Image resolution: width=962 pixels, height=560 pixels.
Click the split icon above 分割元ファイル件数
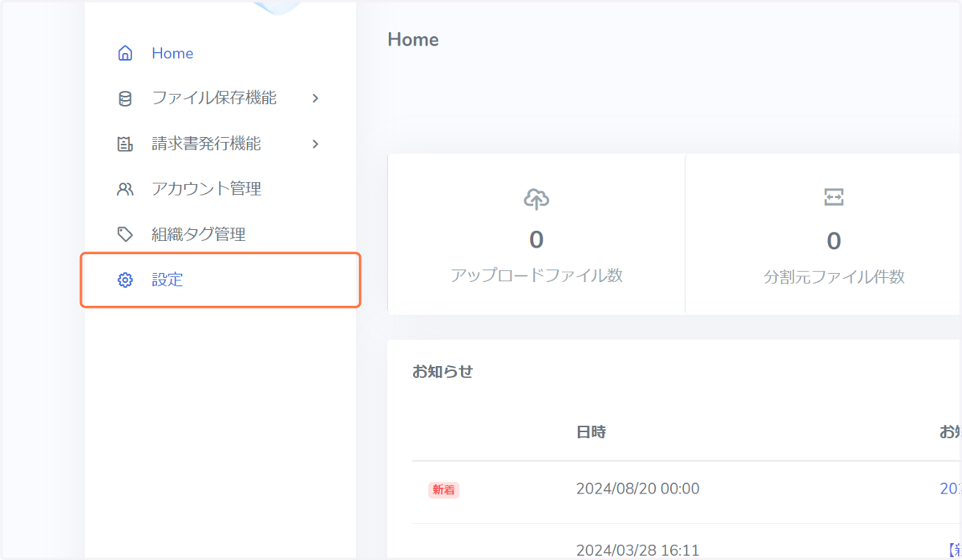834,197
